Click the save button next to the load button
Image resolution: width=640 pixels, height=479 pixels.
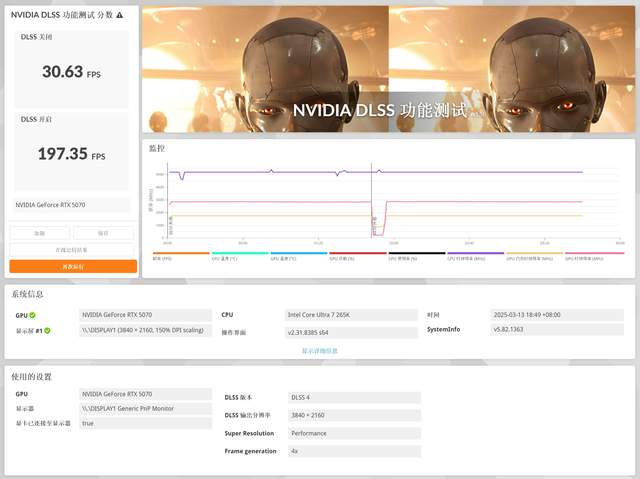pos(103,233)
